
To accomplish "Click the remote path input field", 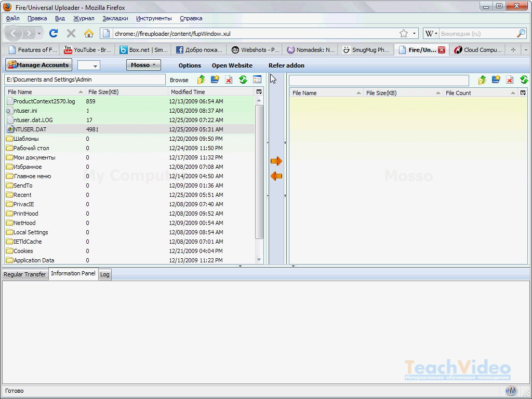I will [x=378, y=81].
